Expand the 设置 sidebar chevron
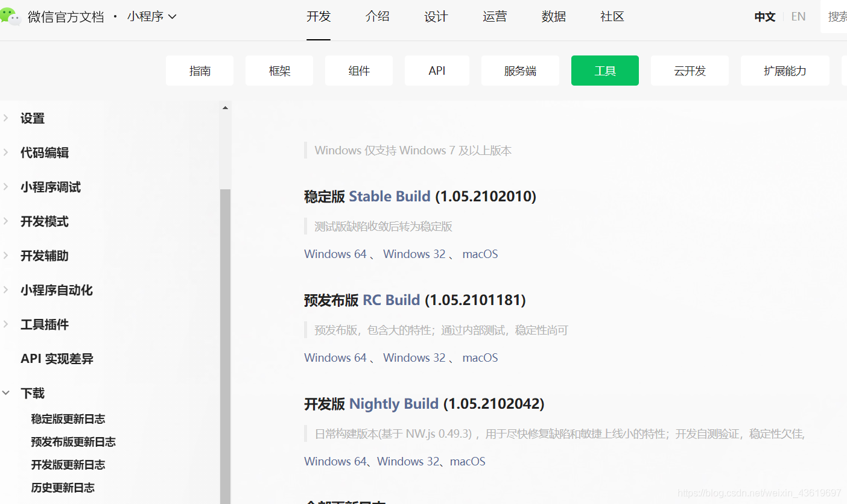This screenshot has height=504, width=847. 6,118
